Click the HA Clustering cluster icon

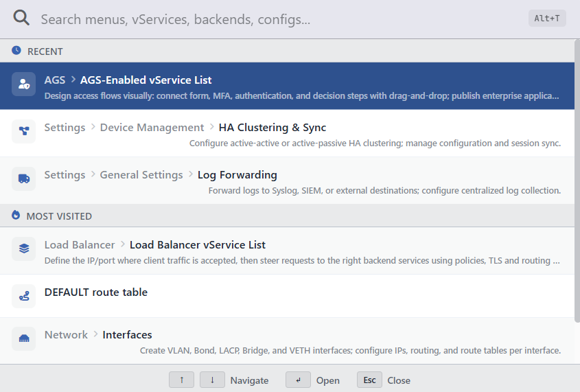pos(23,131)
